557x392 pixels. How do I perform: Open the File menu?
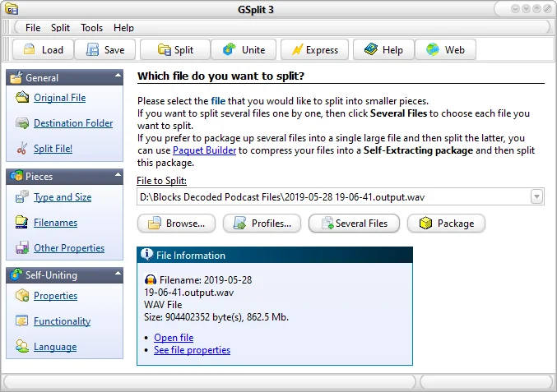pos(33,28)
